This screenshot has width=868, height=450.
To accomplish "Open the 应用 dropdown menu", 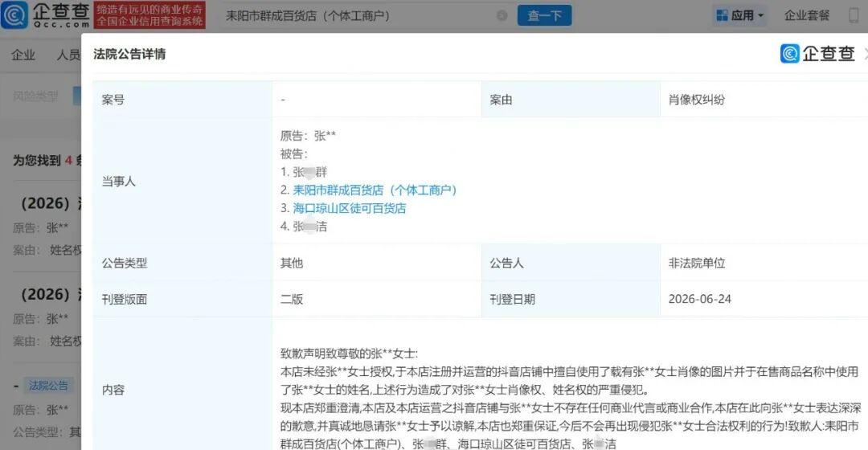I will [x=739, y=15].
